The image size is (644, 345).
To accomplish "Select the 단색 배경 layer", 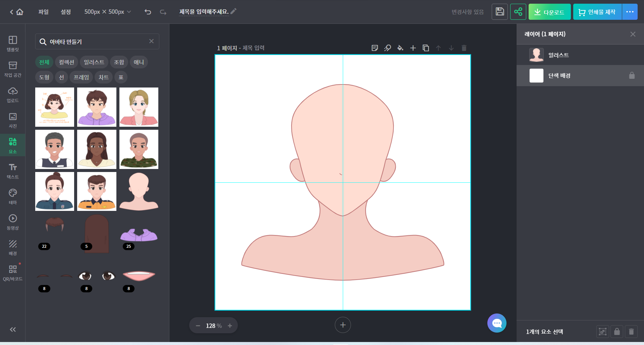I will 580,75.
